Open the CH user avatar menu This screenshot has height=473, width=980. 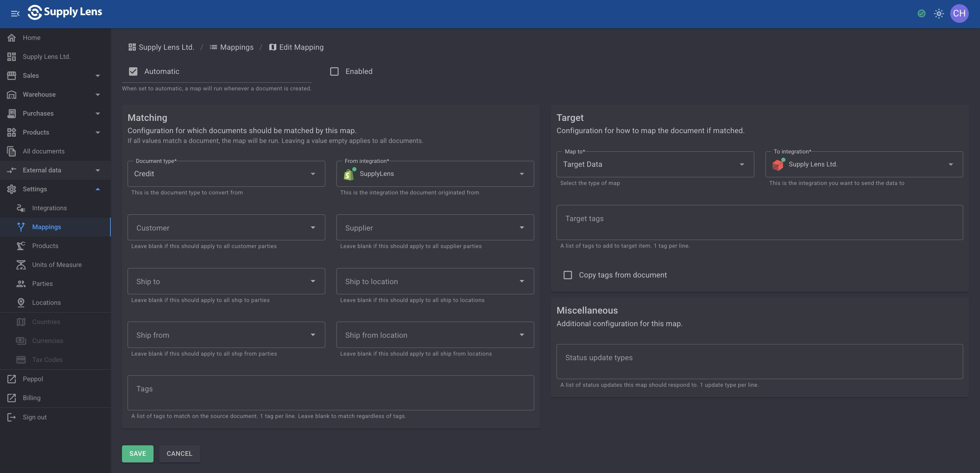pyautogui.click(x=959, y=14)
